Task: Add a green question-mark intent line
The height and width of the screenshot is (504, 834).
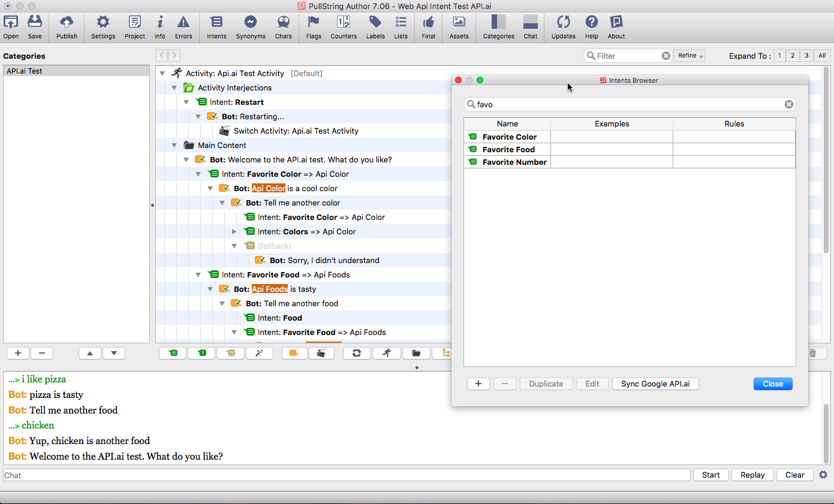Action: pos(201,353)
